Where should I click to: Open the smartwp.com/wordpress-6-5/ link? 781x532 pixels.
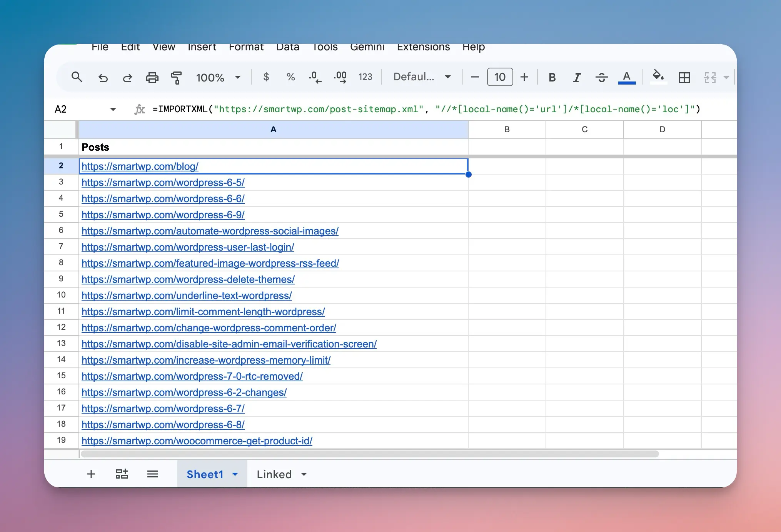point(163,182)
